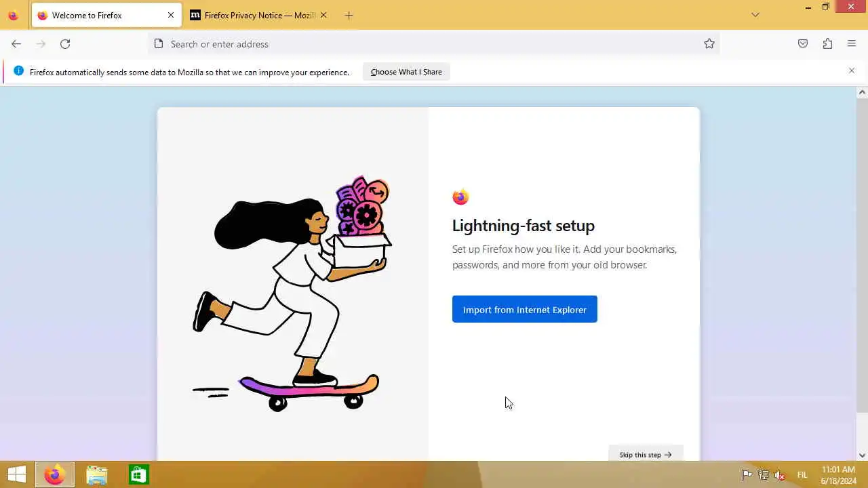
Task: Bookmark this page with the star
Action: (x=709, y=44)
